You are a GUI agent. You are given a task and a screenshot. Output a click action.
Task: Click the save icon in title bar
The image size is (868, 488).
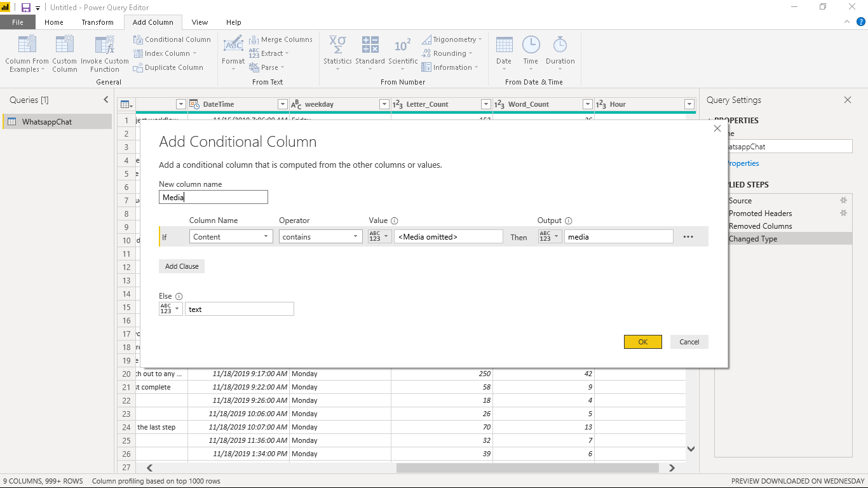tap(26, 8)
